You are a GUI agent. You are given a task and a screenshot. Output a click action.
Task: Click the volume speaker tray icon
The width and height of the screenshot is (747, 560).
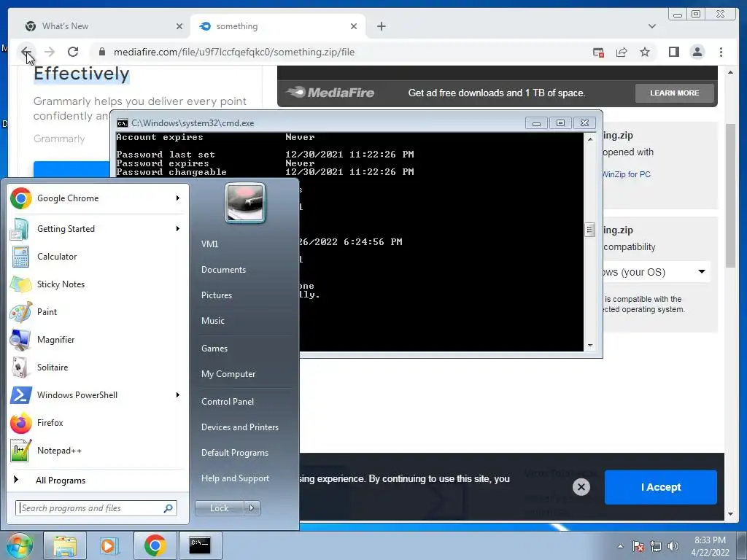point(673,546)
